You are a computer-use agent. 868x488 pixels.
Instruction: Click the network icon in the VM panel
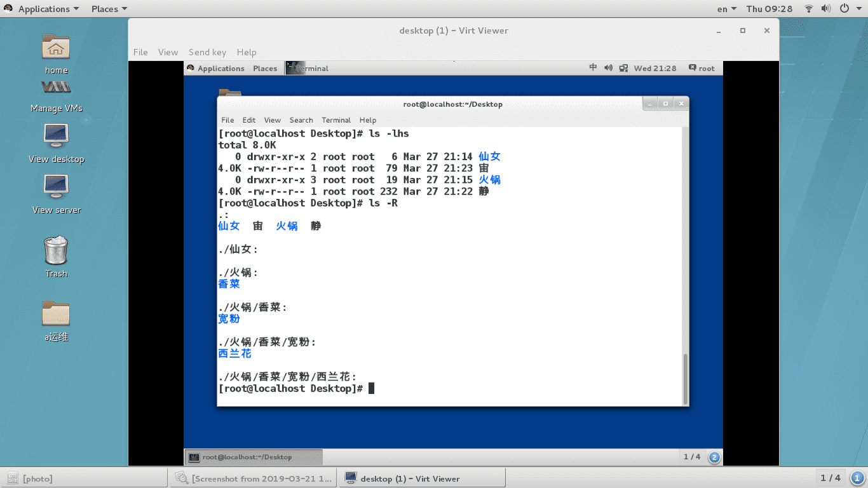coord(623,68)
